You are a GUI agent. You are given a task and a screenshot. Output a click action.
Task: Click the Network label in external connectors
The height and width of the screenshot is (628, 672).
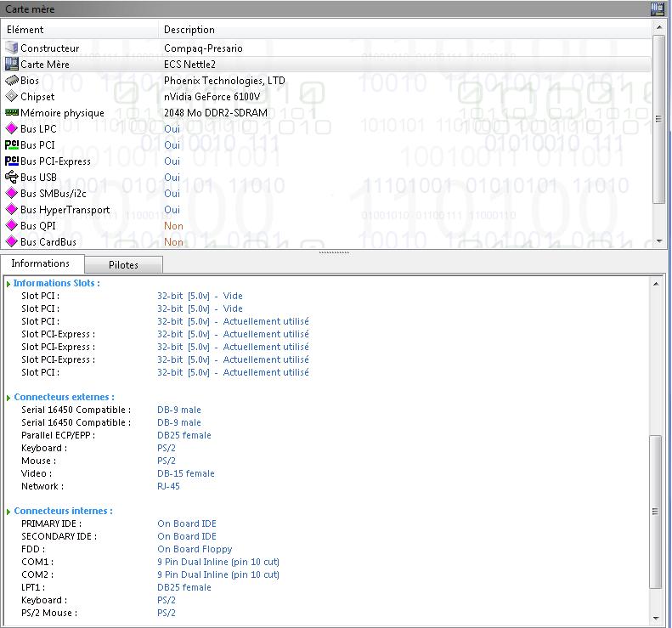(x=42, y=487)
